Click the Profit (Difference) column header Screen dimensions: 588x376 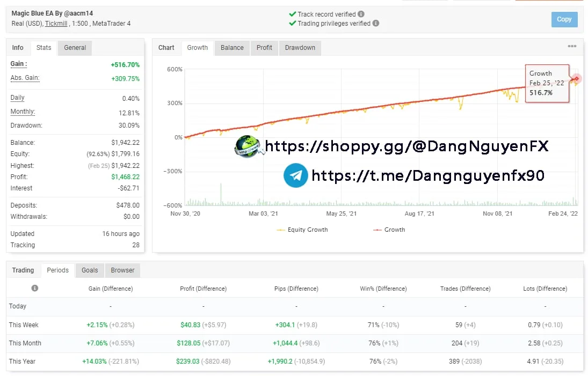pos(204,289)
